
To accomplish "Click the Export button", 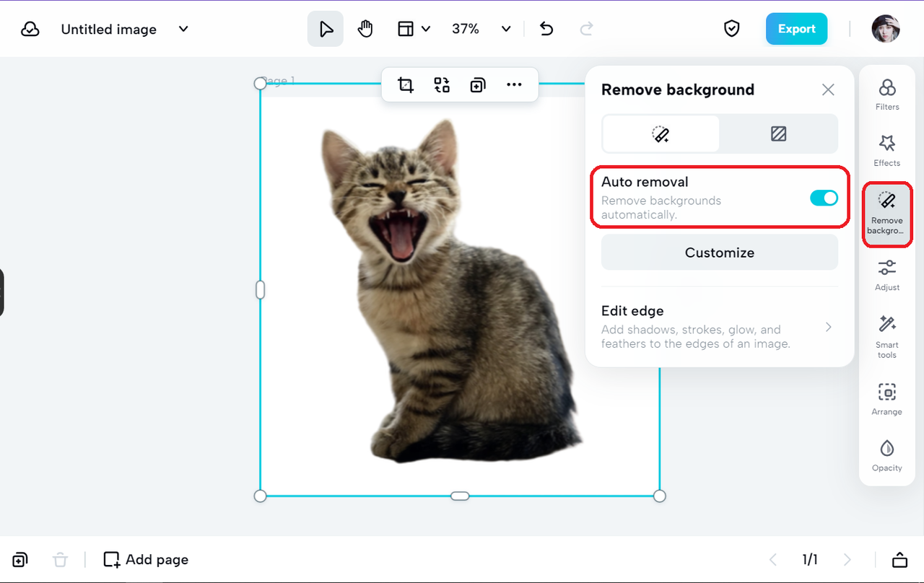I will (x=796, y=29).
